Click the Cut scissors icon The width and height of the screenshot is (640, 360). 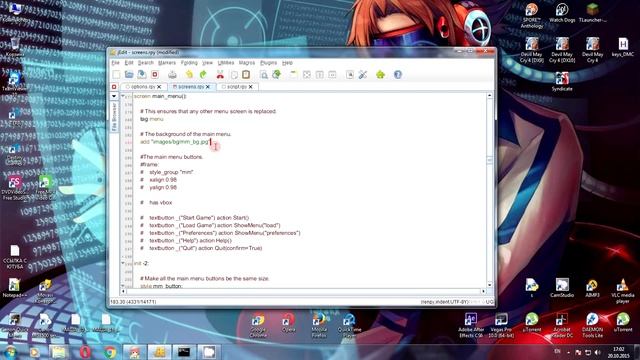pos(220,75)
